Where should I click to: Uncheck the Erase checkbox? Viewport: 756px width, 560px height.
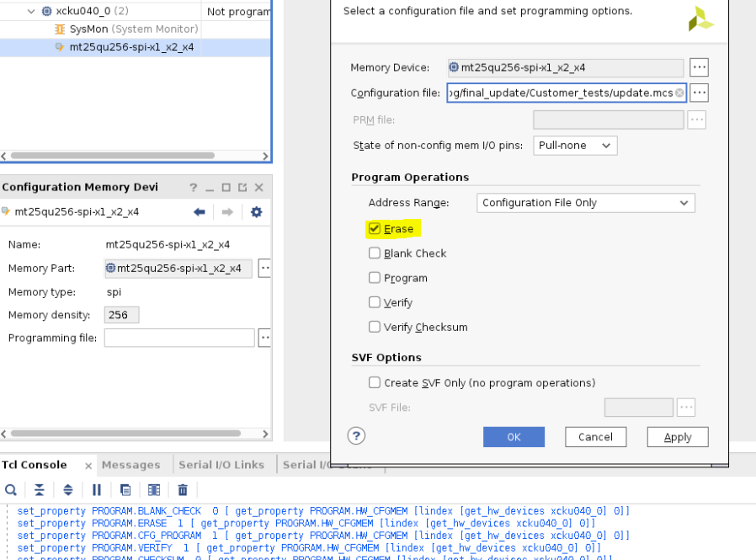point(375,228)
